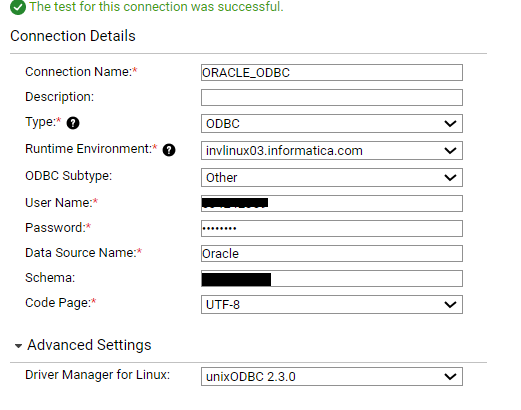Focus the Connection Name input field
Image resolution: width=521 pixels, height=410 pixels.
click(332, 73)
